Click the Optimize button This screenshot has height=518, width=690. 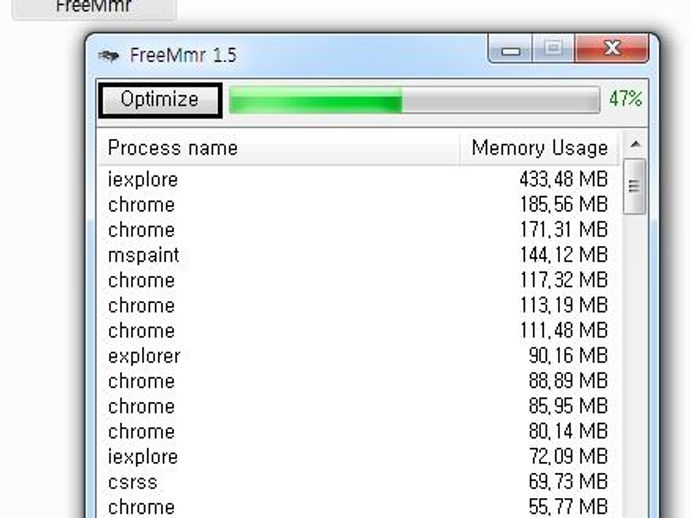[160, 100]
